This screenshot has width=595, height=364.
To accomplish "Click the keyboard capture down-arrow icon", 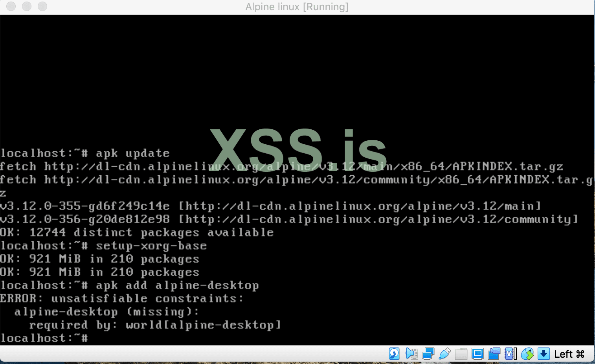I will [x=544, y=354].
